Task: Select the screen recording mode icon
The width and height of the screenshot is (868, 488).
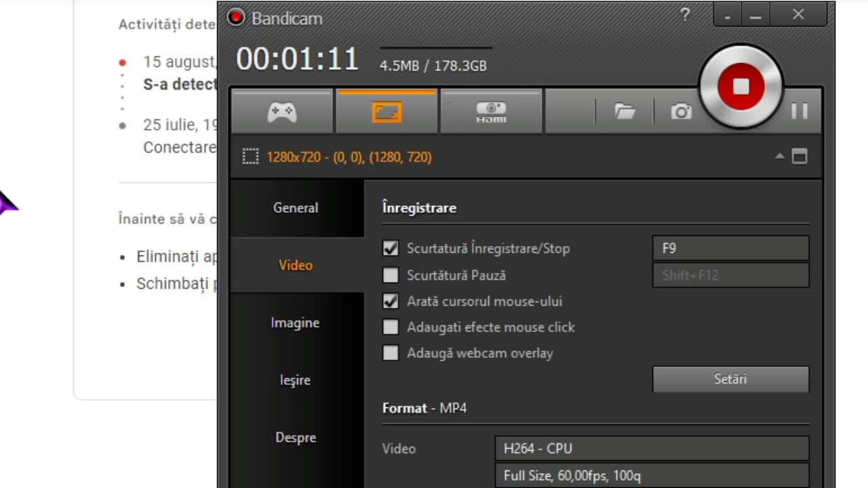Action: pos(387,112)
